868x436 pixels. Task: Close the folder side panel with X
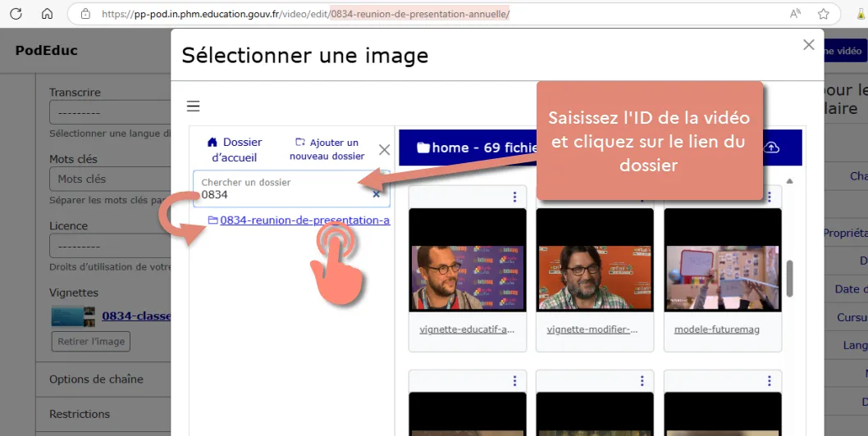[384, 149]
